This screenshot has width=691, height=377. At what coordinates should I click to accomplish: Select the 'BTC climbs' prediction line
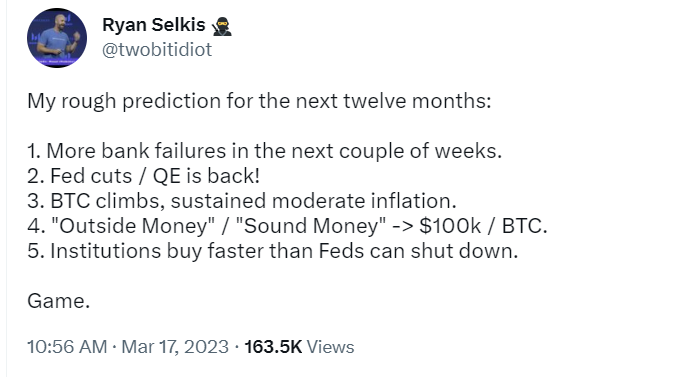click(241, 201)
